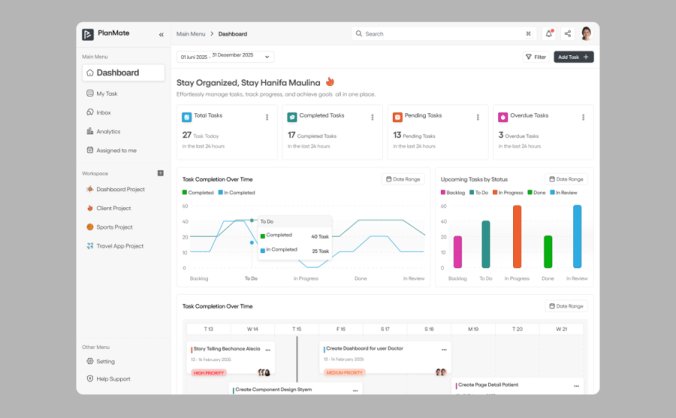Open the notifications bell
The width and height of the screenshot is (676, 418).
tap(549, 33)
